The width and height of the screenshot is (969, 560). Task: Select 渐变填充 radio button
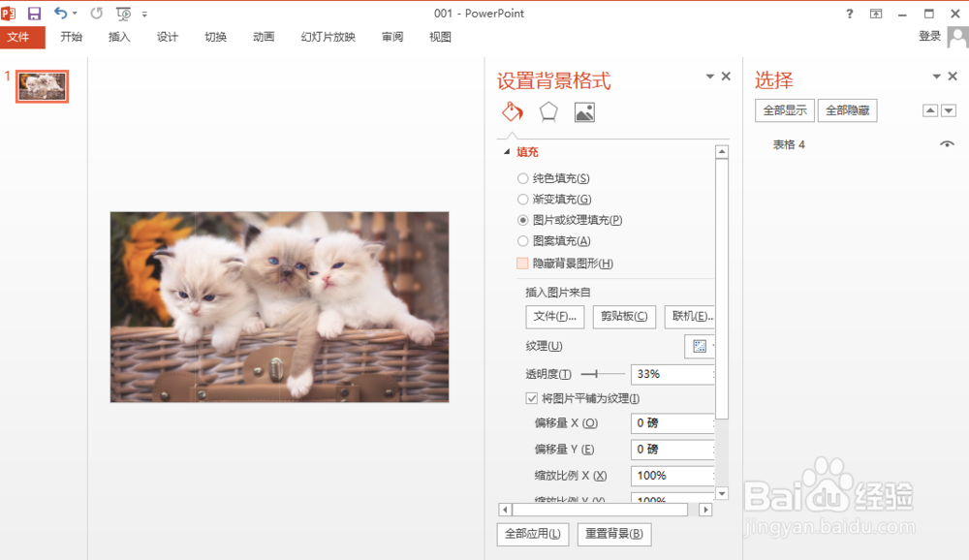click(x=523, y=199)
